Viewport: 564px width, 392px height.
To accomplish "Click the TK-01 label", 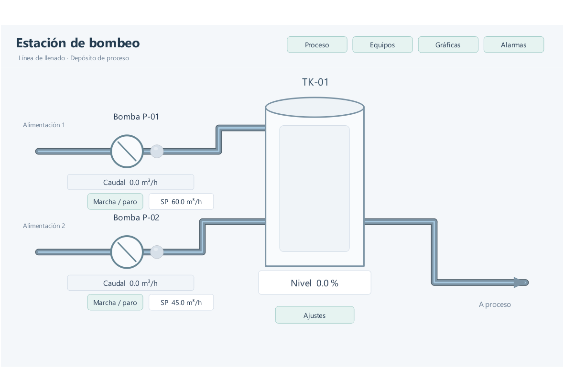I will [x=315, y=82].
